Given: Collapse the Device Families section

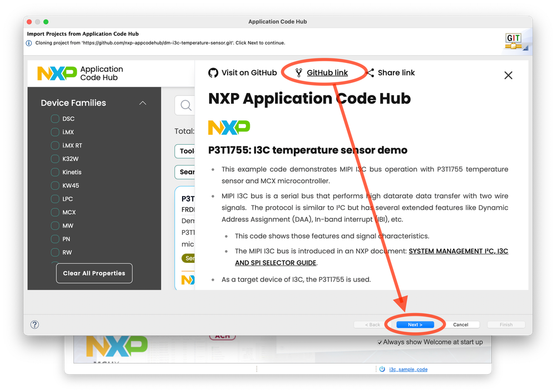Looking at the screenshot, I should (x=142, y=103).
